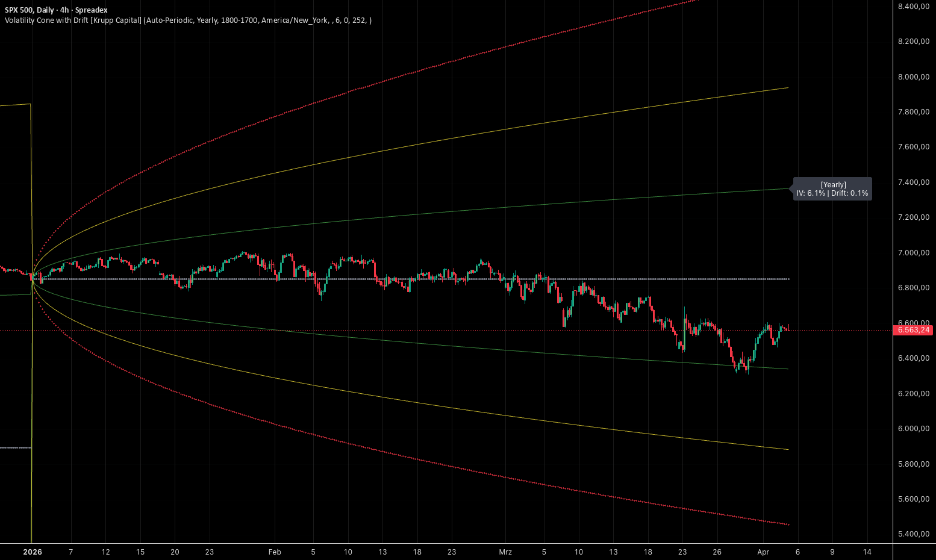Click the date label 7 on time axis
Image resolution: width=936 pixels, height=560 pixels.
point(71,552)
